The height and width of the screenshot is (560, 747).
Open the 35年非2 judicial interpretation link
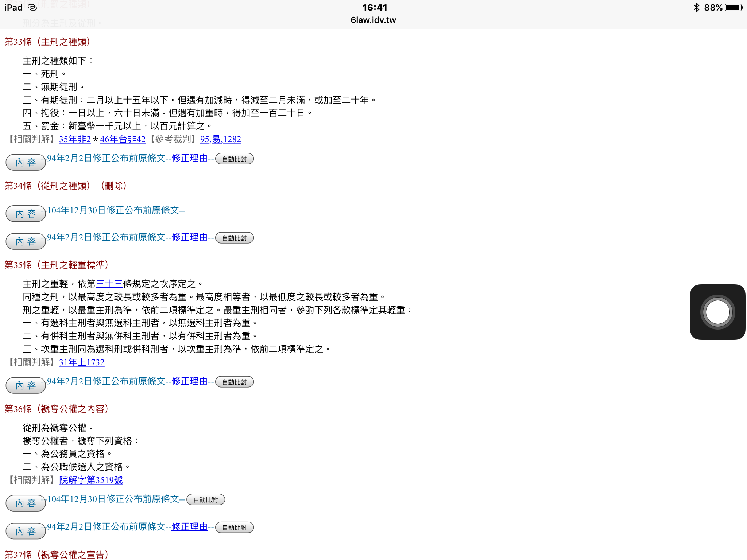[x=74, y=139]
